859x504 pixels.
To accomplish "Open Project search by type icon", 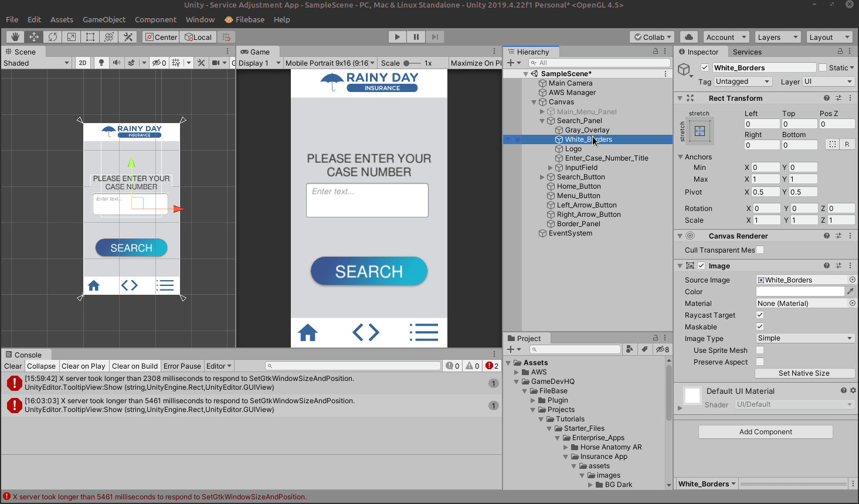I will (630, 349).
